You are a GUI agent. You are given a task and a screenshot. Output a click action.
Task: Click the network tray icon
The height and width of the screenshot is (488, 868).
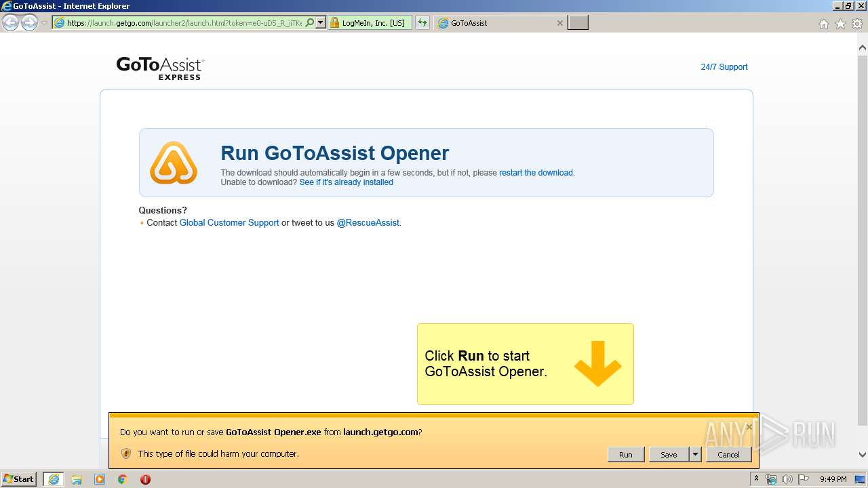(x=771, y=479)
